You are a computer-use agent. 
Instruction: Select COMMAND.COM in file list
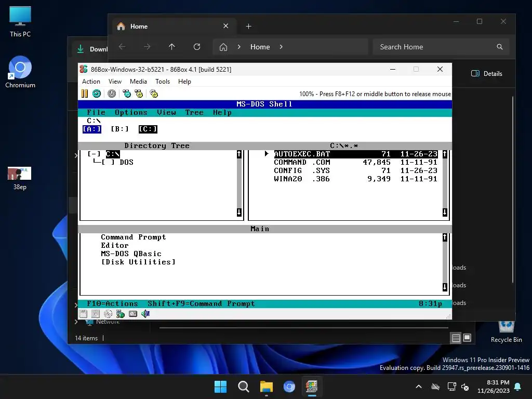[x=355, y=162]
